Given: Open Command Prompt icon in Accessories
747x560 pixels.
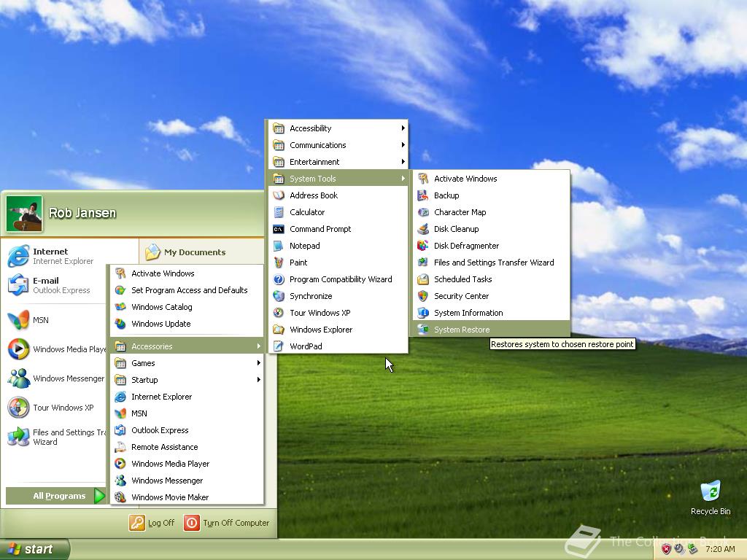Looking at the screenshot, I should [278, 229].
